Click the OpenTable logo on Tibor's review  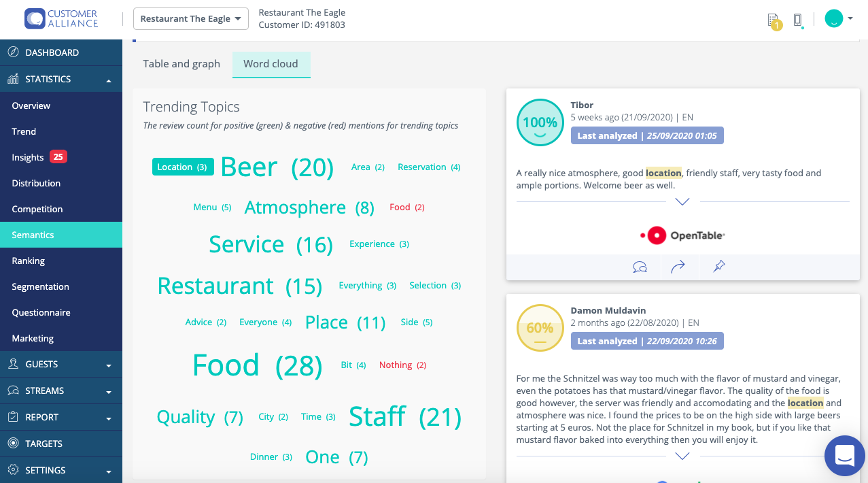pyautogui.click(x=682, y=235)
